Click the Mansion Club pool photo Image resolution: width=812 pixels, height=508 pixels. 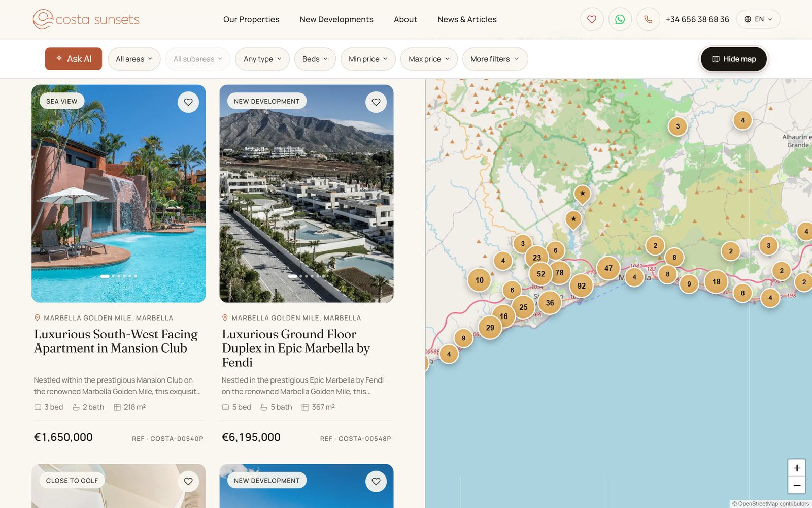coord(119,194)
